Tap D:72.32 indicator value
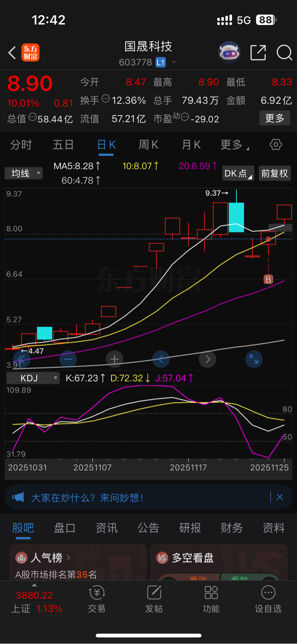The width and height of the screenshot is (297, 644). pos(130,378)
